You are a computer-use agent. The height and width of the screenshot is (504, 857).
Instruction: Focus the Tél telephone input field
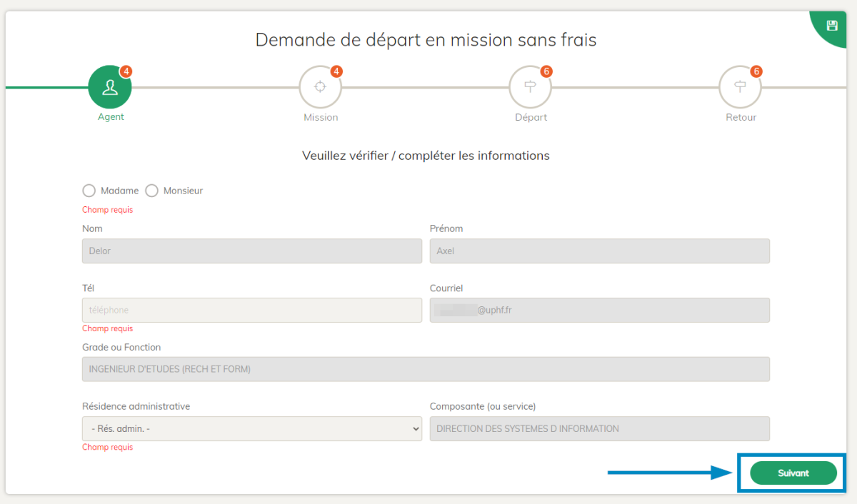[252, 311]
